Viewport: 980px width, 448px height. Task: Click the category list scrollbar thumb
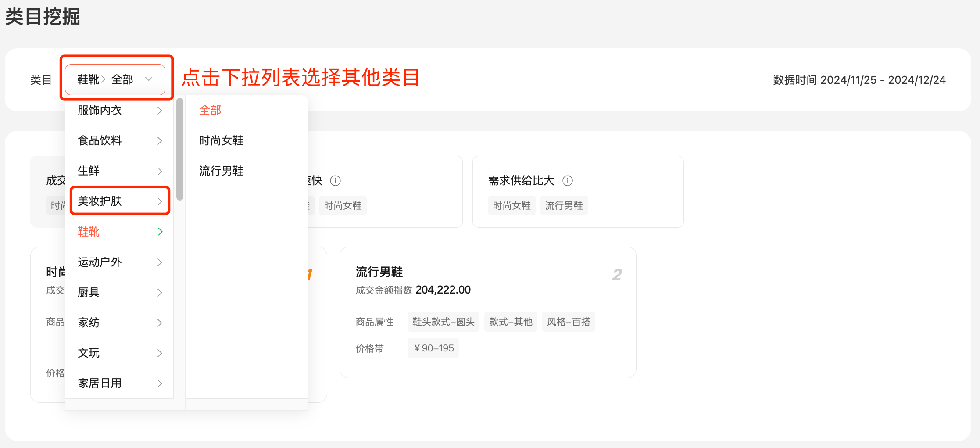pos(180,149)
